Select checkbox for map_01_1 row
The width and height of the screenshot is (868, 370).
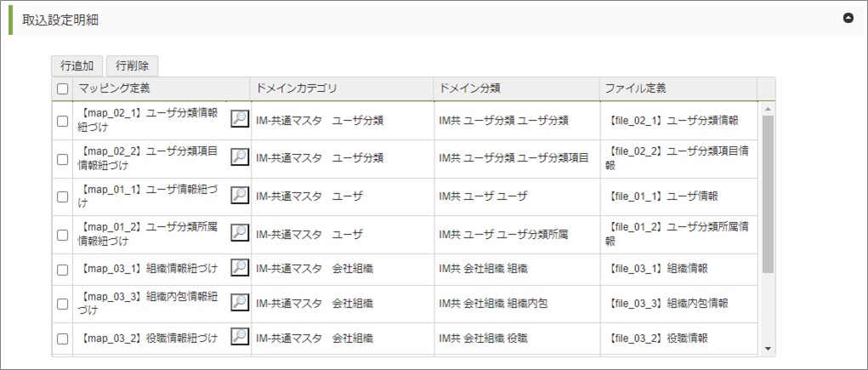tap(62, 196)
